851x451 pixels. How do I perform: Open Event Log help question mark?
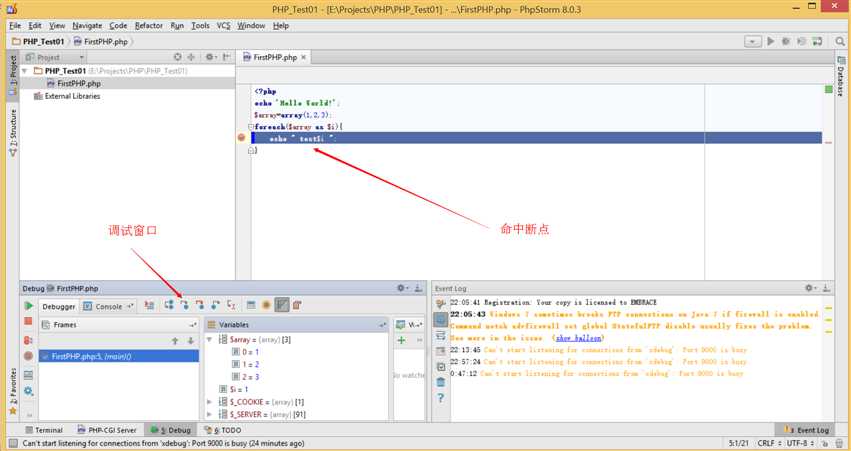(x=441, y=398)
